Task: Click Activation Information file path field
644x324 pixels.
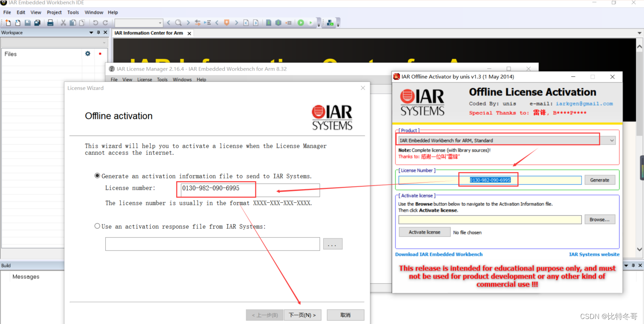Action: coord(490,219)
